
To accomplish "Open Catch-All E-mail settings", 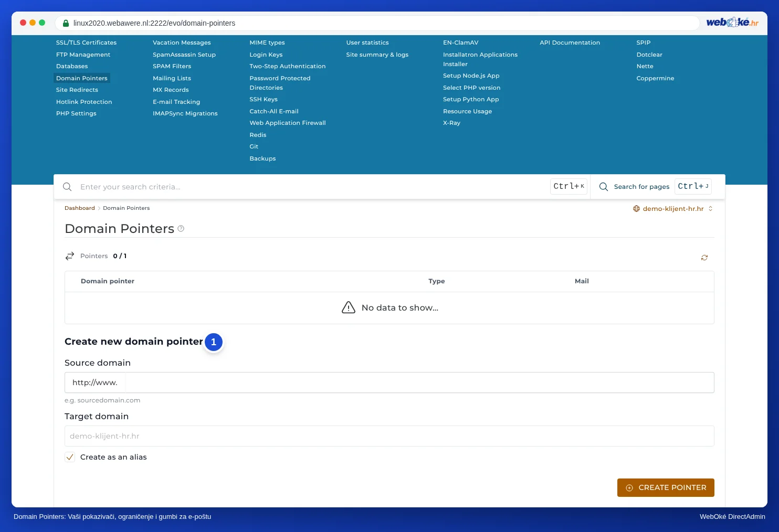I will pyautogui.click(x=274, y=111).
